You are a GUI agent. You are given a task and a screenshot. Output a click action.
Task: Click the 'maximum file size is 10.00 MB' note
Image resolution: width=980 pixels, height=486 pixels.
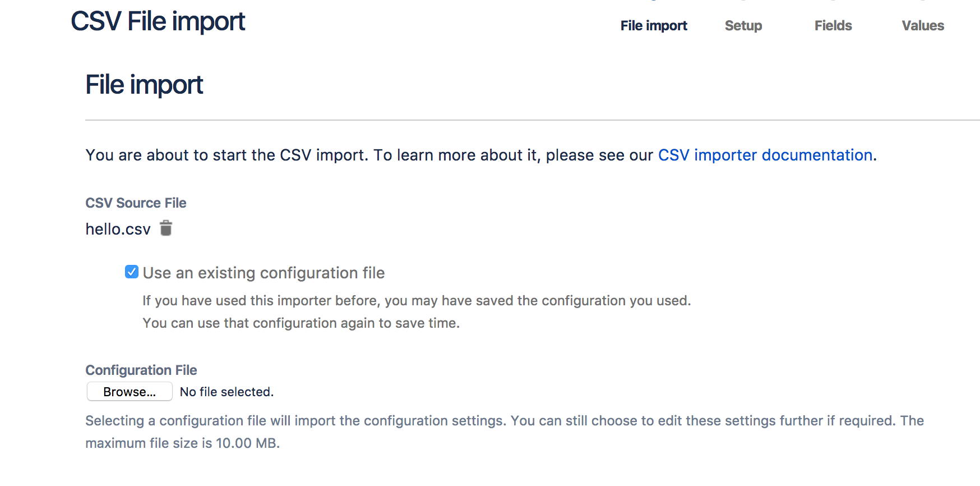[x=182, y=443]
